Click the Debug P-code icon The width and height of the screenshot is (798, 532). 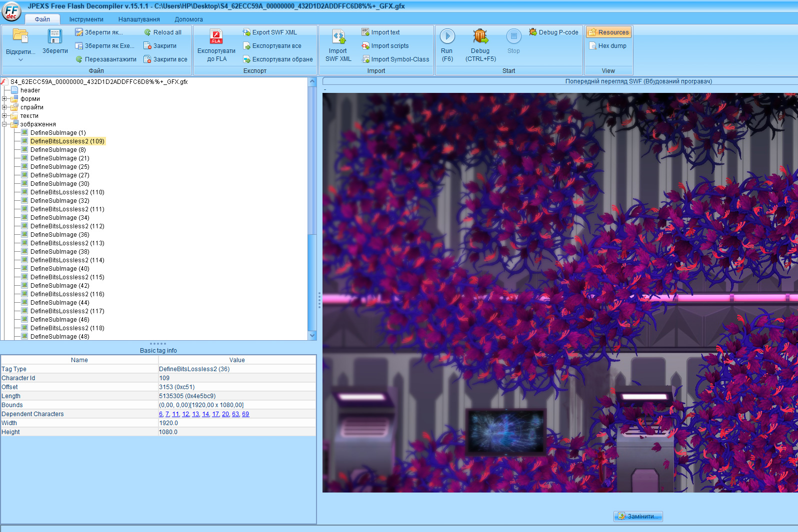533,32
